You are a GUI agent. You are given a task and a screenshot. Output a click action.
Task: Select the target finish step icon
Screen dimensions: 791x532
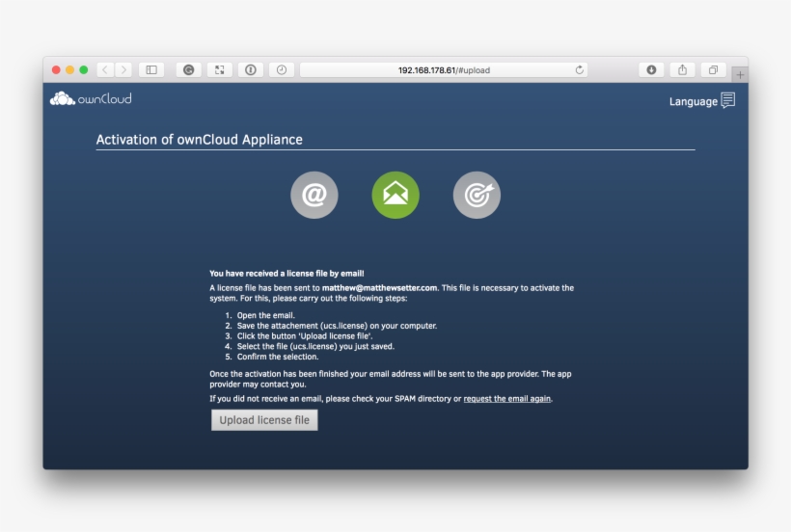point(477,195)
